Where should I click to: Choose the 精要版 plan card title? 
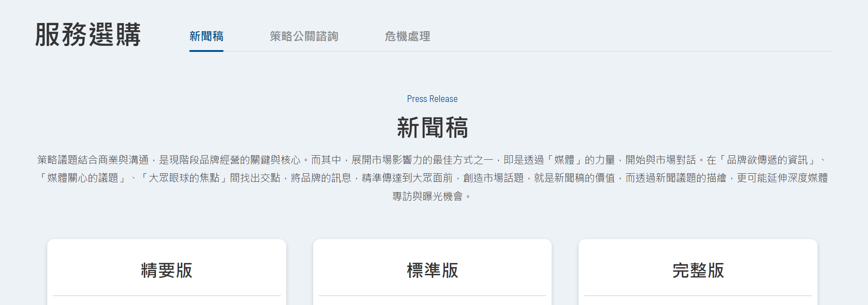pyautogui.click(x=166, y=270)
